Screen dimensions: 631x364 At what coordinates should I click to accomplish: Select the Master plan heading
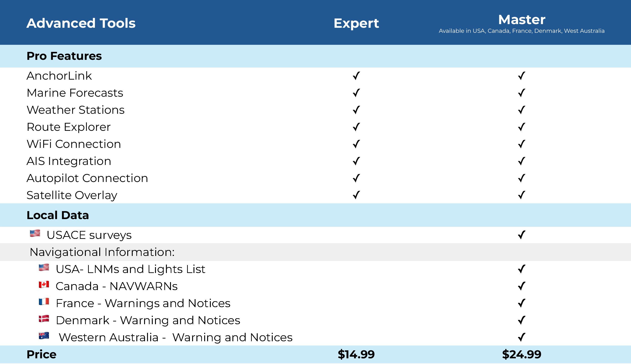tap(522, 20)
